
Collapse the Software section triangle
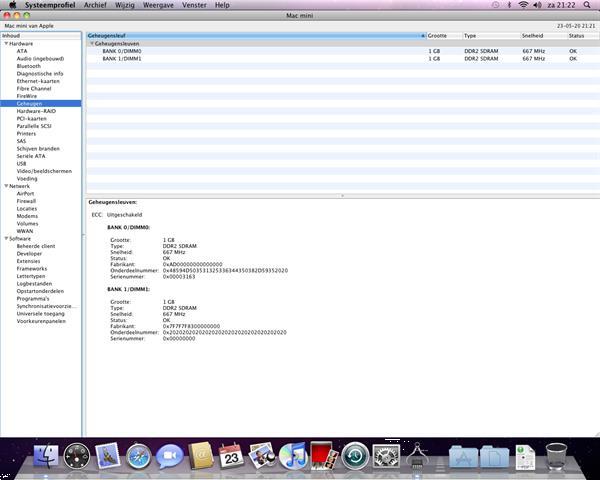coord(6,238)
